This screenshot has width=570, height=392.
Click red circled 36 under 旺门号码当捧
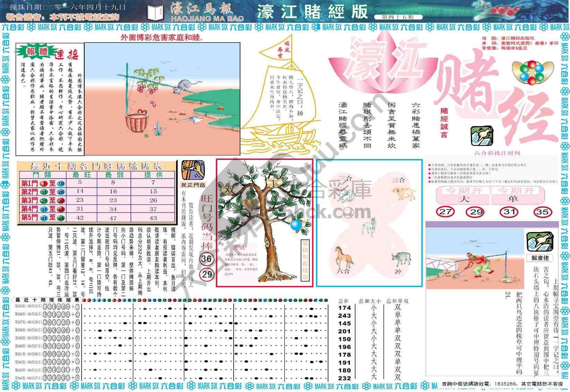pyautogui.click(x=207, y=259)
